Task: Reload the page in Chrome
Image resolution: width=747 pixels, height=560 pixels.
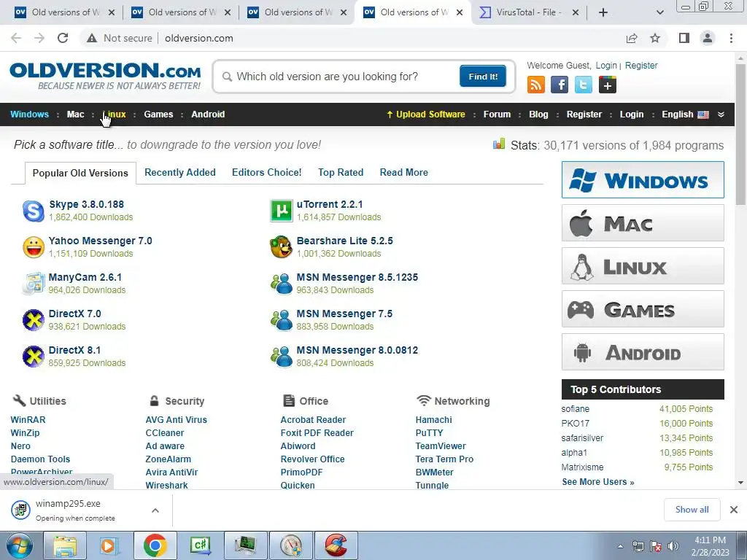Action: 63,38
